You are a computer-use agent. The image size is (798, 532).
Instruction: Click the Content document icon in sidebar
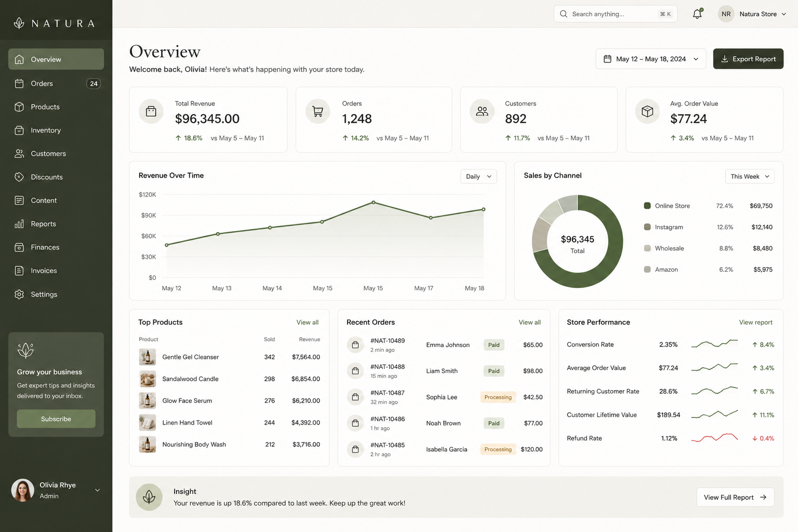[x=19, y=200]
